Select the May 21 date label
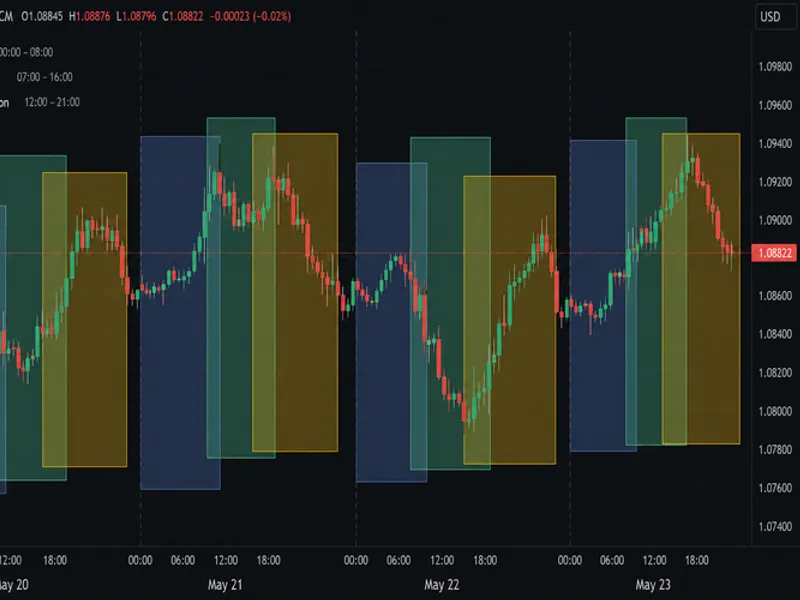The image size is (800, 600). (225, 585)
